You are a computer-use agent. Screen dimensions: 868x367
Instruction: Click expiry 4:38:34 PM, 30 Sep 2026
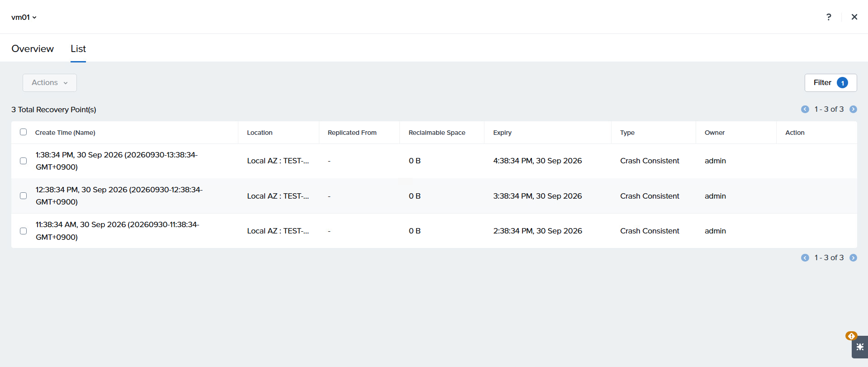click(537, 161)
